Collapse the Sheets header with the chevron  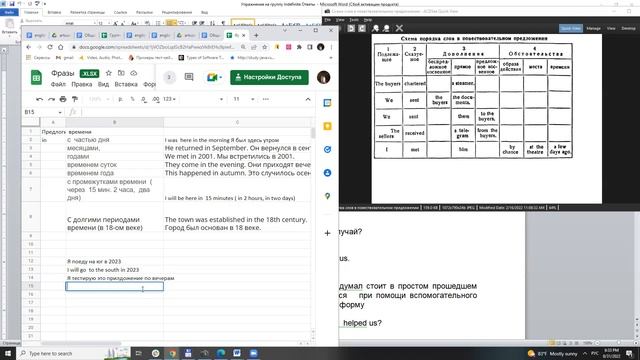click(x=308, y=99)
